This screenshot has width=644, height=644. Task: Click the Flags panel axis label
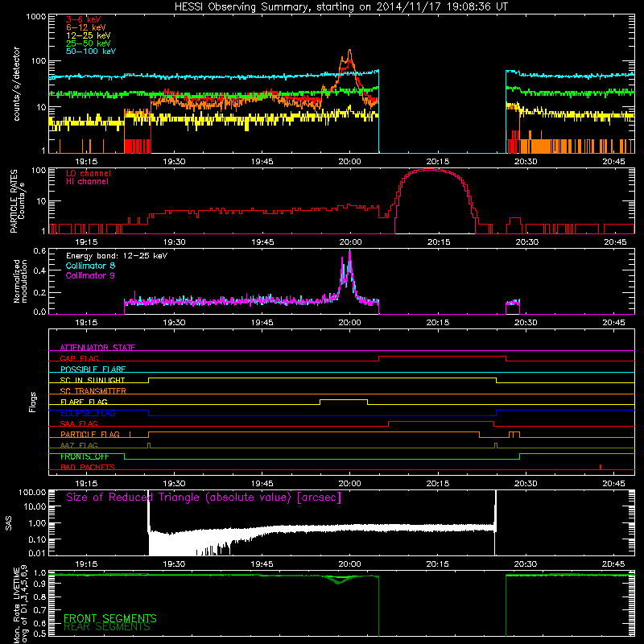(33, 402)
